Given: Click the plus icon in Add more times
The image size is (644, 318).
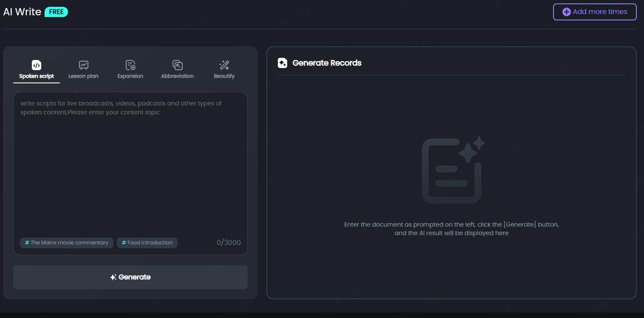Looking at the screenshot, I should 566,12.
